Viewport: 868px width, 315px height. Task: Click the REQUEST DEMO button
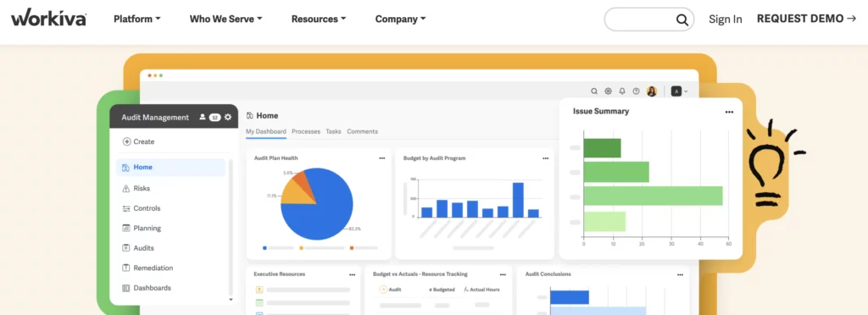[x=807, y=19]
